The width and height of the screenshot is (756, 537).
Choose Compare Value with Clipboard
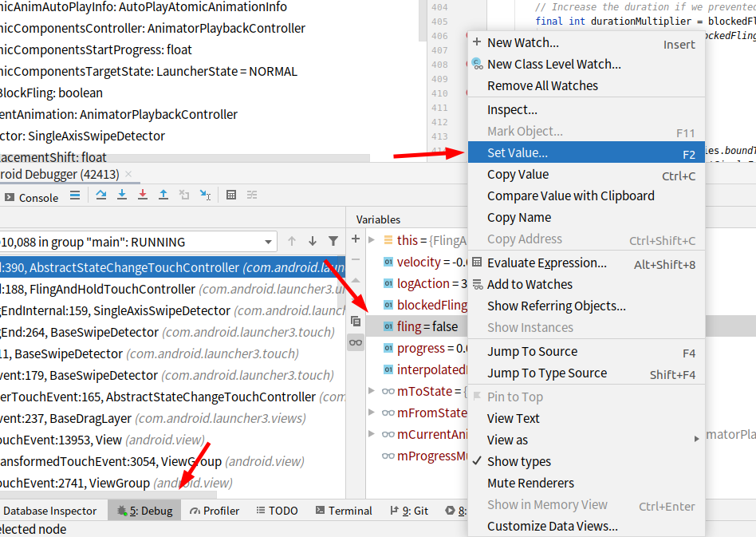pyautogui.click(x=586, y=195)
